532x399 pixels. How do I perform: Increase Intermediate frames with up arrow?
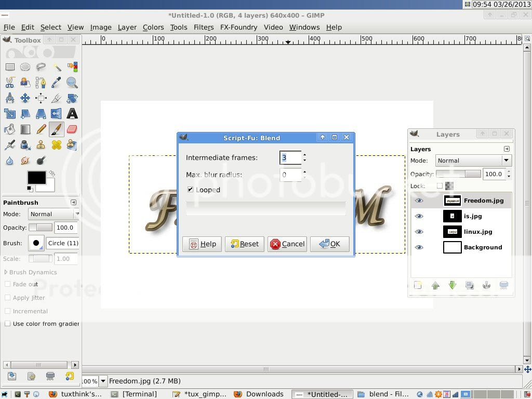[304, 155]
